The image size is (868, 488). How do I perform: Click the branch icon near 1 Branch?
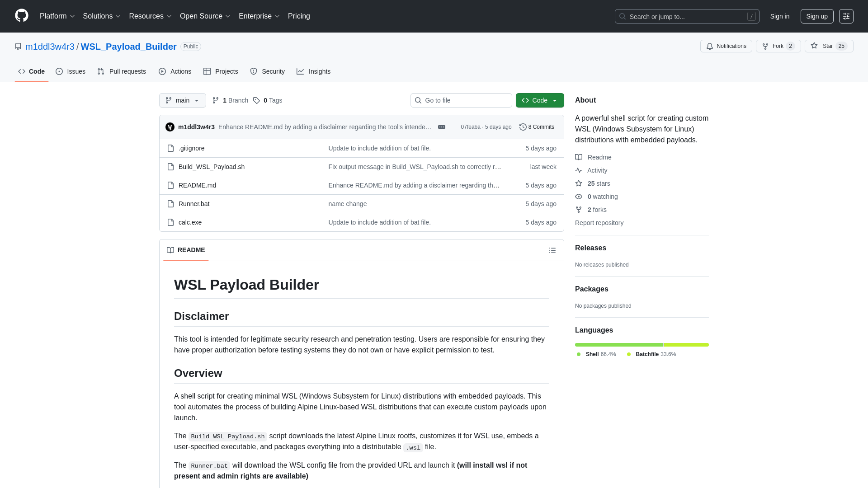[216, 100]
